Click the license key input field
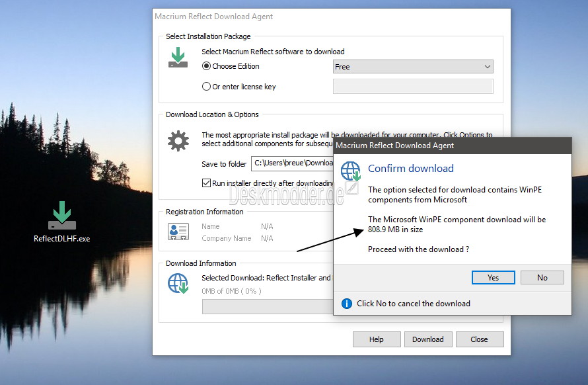Screen dimensions: 588x385 pos(413,87)
